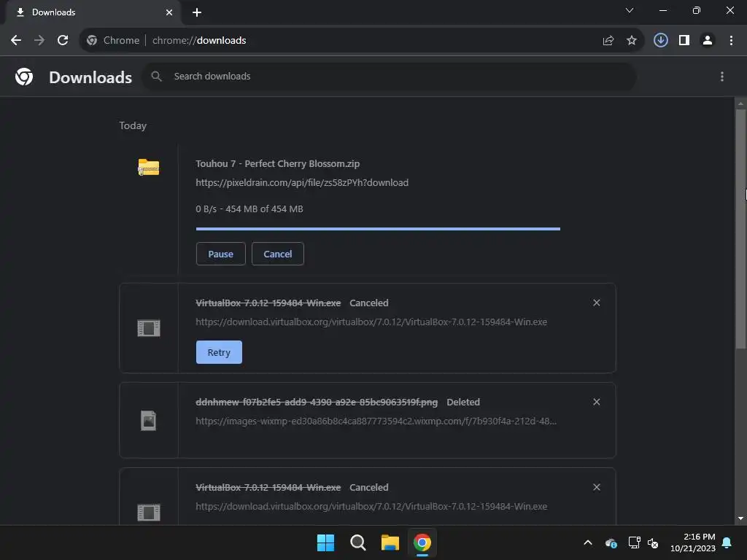Open Windows taskbar search

(x=357, y=542)
